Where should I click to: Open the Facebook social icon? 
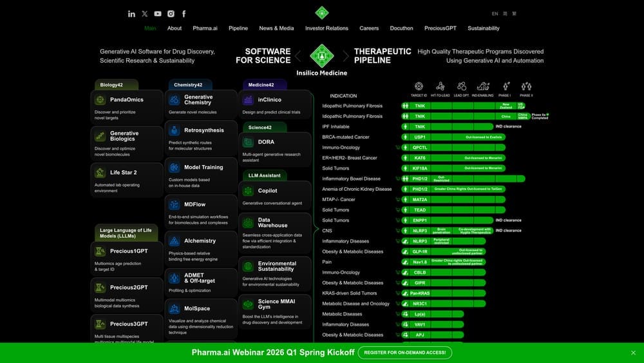(x=184, y=14)
